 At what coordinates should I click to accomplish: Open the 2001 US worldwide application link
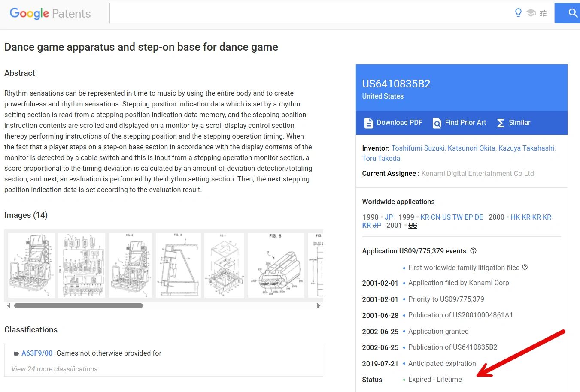pos(413,225)
